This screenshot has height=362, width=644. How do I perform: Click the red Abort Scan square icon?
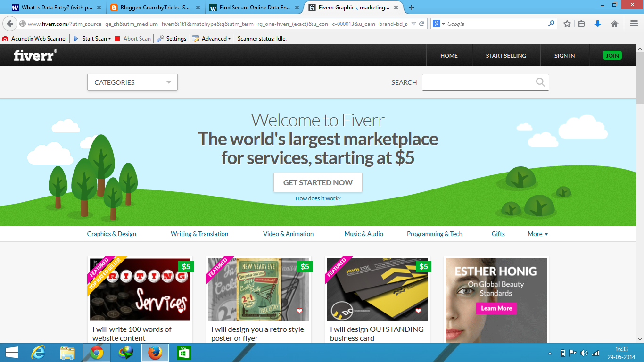117,39
